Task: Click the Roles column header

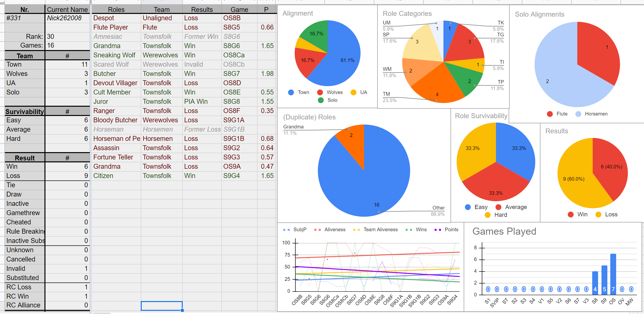Action: click(116, 10)
